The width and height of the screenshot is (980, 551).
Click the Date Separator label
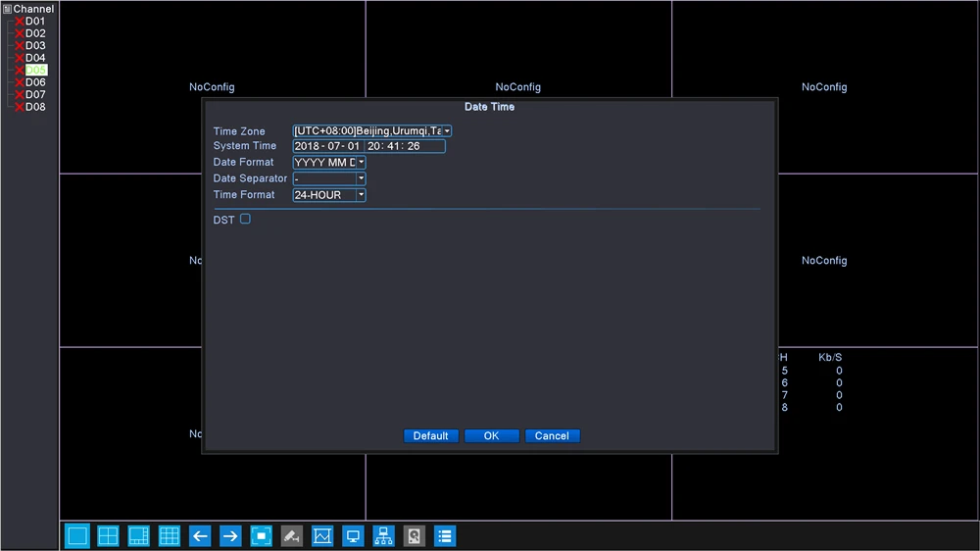click(250, 178)
